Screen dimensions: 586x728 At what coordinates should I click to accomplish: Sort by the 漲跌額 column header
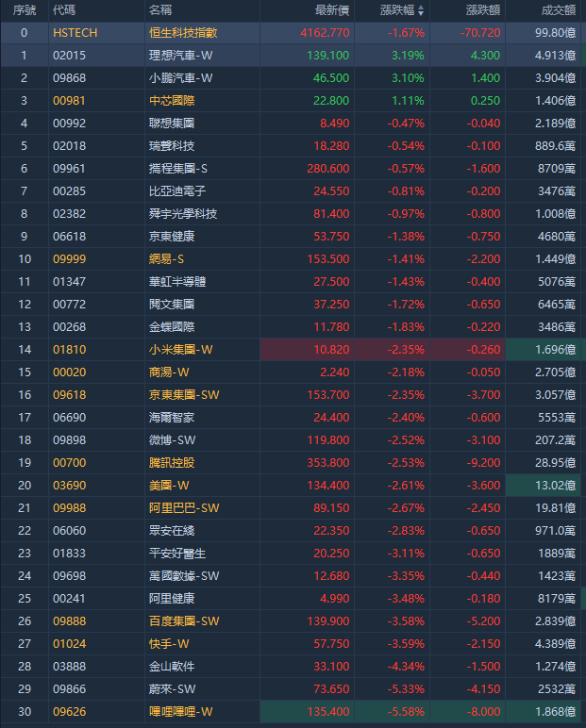coord(483,10)
